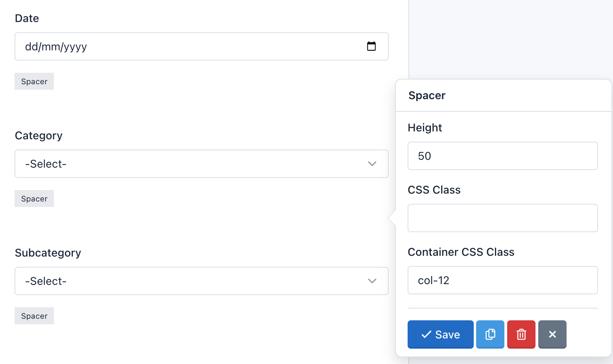Select the Spacer element below the Date field
The image size is (613, 364).
click(x=34, y=81)
